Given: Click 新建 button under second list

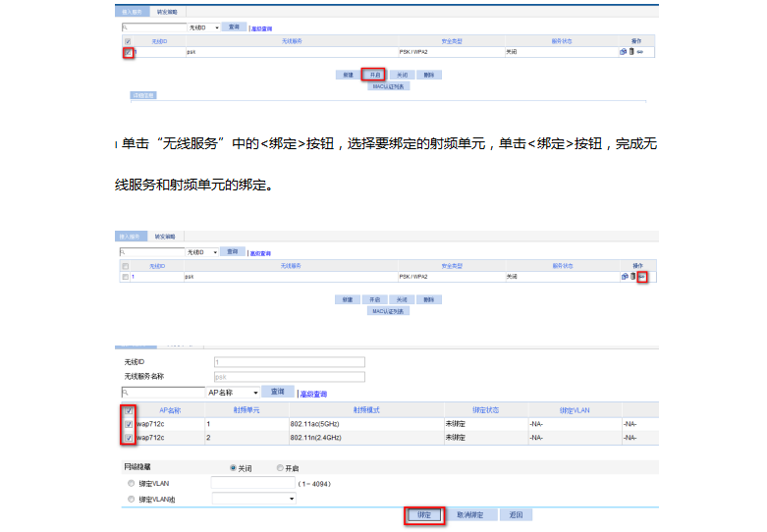Looking at the screenshot, I should coord(348,299).
